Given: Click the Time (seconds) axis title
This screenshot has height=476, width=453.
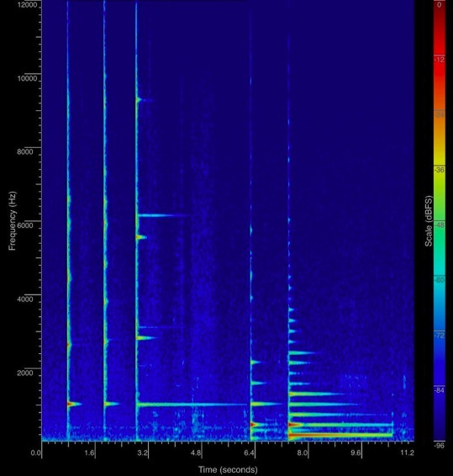Looking at the screenshot, I should (x=228, y=469).
